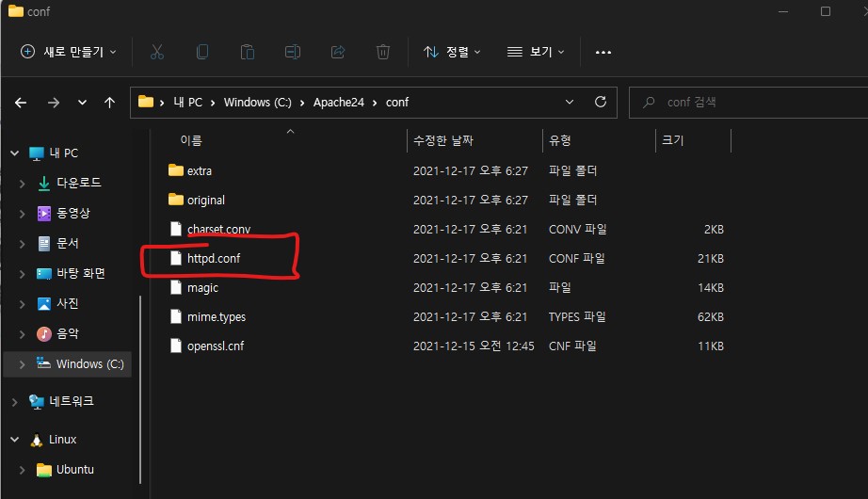Open the 새로 만들기 new item dropdown
868x499 pixels.
pyautogui.click(x=69, y=52)
